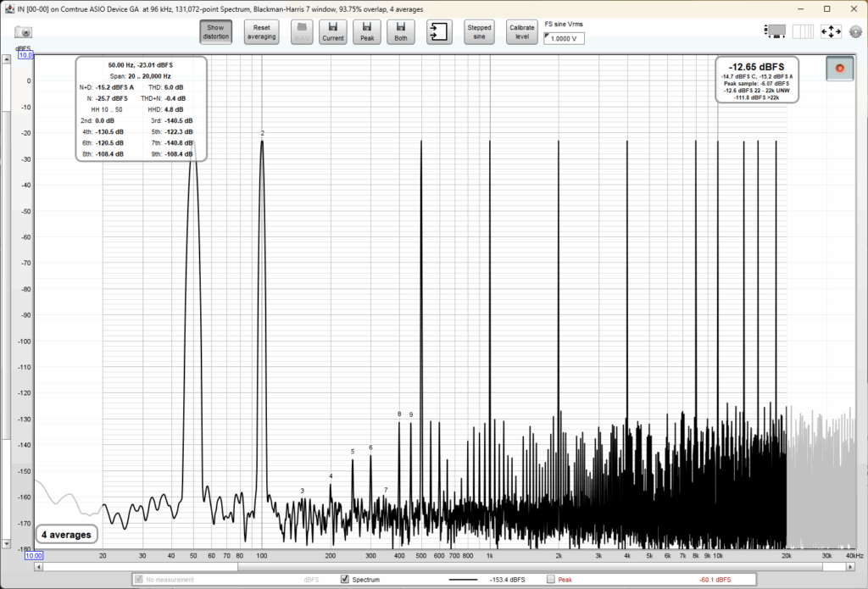Click Reset averaging
Viewport: 868px width, 589px height.
[x=261, y=31]
